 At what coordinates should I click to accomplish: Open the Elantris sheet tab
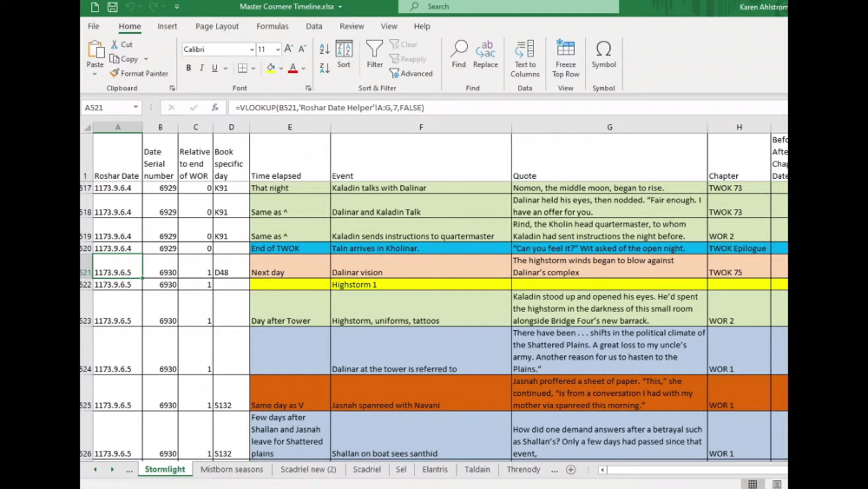(435, 470)
